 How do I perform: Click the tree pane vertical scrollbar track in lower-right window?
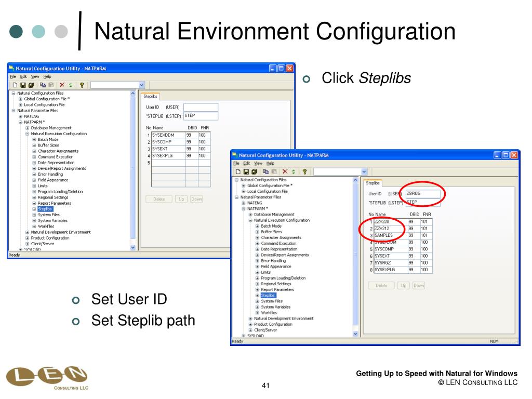(x=355, y=256)
